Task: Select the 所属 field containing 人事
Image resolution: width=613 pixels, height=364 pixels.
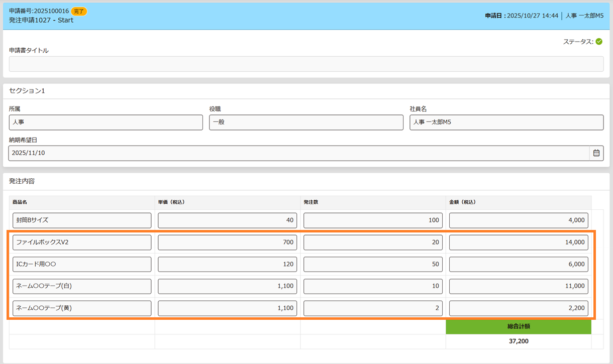Action: click(x=106, y=123)
